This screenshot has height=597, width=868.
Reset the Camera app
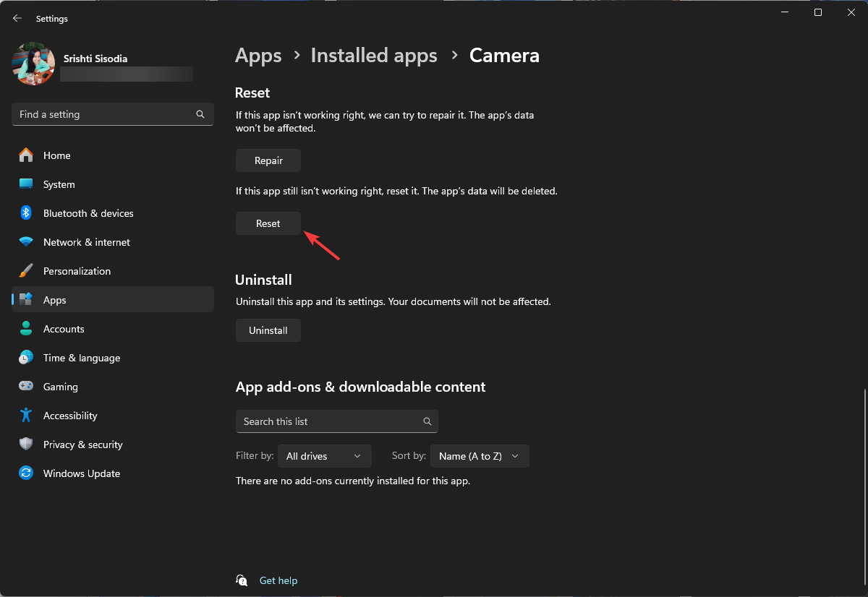coord(268,223)
